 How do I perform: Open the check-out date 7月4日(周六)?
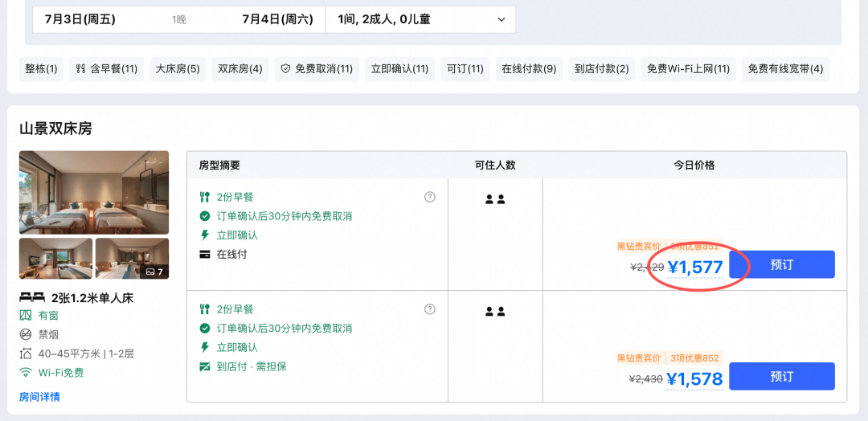(x=277, y=20)
